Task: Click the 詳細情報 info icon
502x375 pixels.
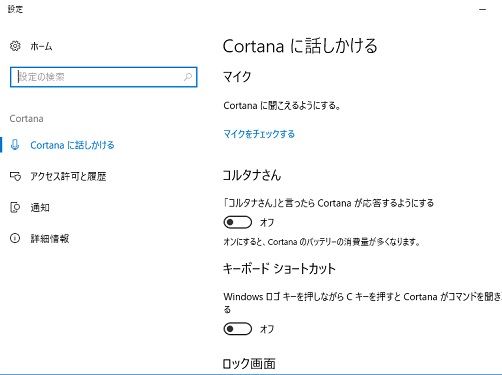Action: pos(15,238)
